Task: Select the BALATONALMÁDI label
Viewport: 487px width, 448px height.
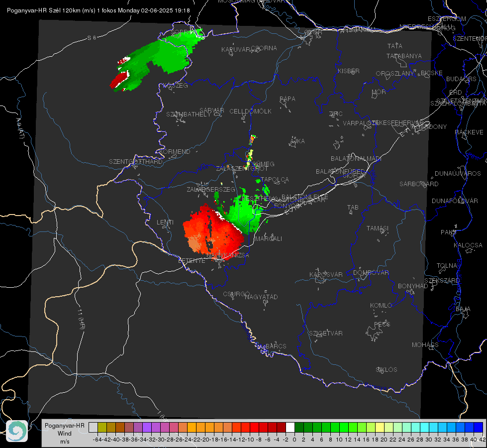Action: [x=356, y=158]
